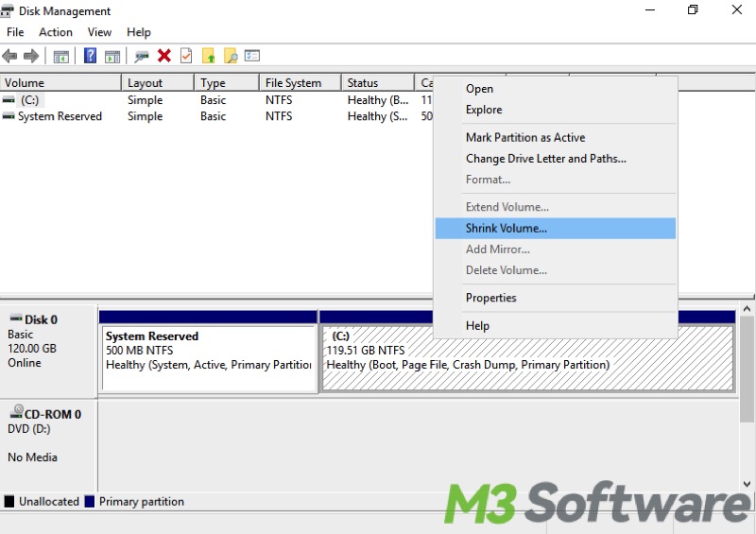
Task: Sort by the Status column header
Action: click(379, 83)
